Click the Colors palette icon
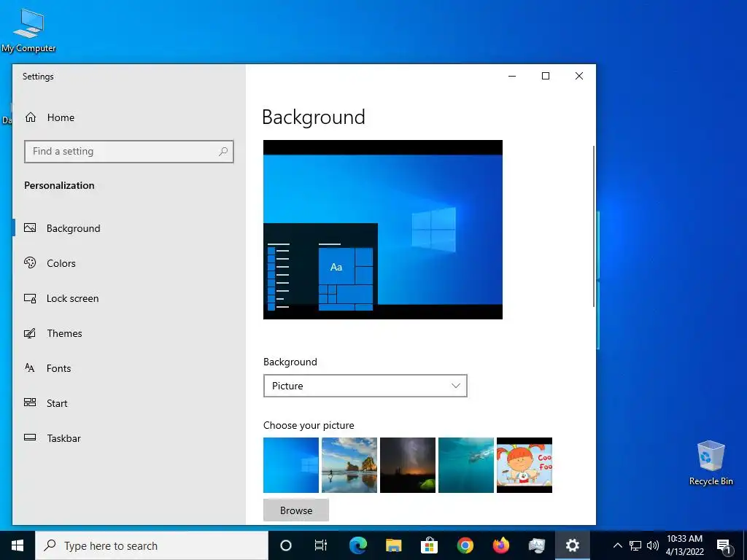Viewport: 747px width, 560px height. pos(30,262)
